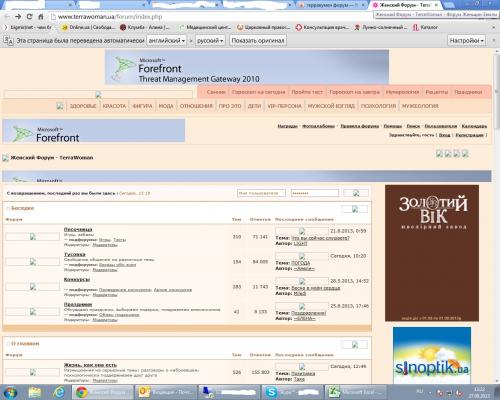The image size is (500, 400).
Task: Open the Правила форума link
Action: 360,126
